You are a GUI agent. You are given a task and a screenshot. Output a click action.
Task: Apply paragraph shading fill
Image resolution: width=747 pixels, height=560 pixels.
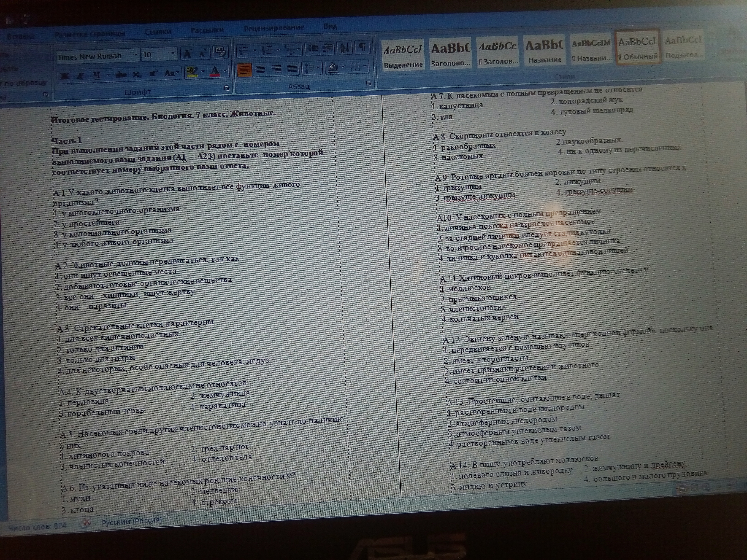pyautogui.click(x=334, y=67)
